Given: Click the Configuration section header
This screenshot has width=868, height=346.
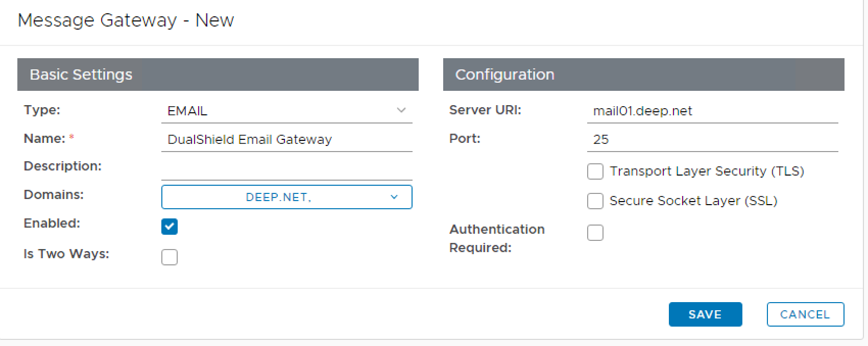Looking at the screenshot, I should [643, 75].
